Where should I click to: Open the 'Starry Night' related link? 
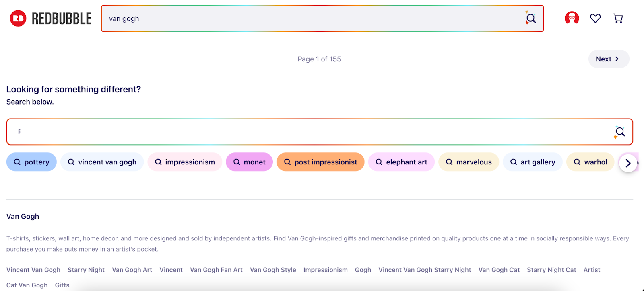tap(86, 270)
